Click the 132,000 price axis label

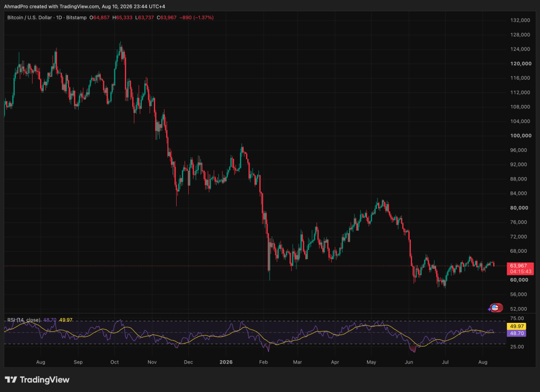[x=520, y=21]
